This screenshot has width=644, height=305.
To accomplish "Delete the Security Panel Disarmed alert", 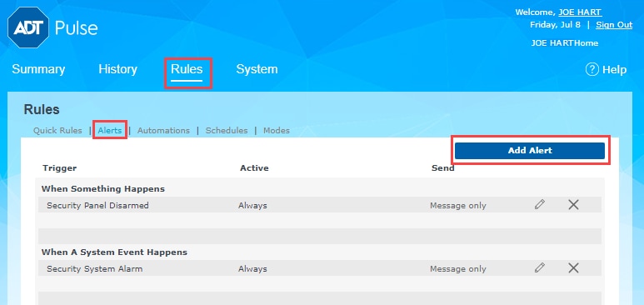I will (x=573, y=204).
